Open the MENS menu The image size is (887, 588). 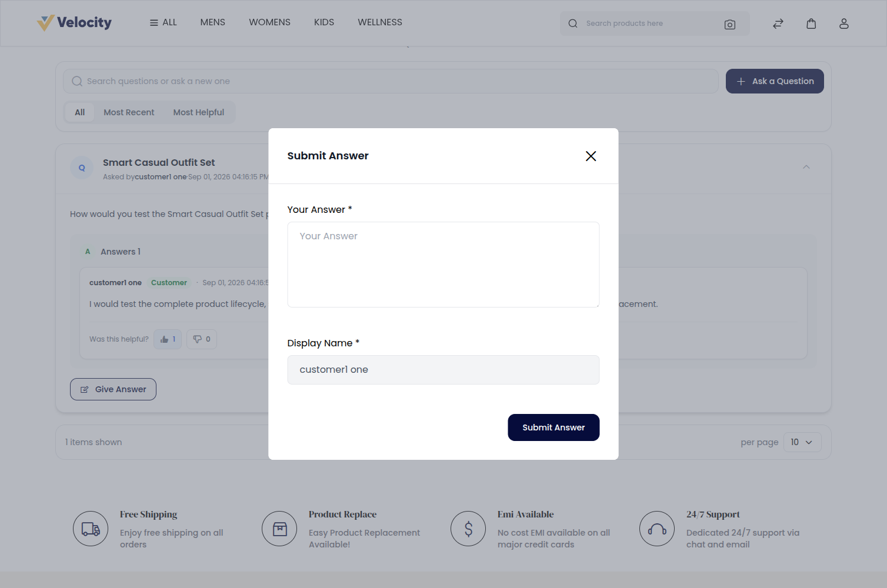pos(213,22)
